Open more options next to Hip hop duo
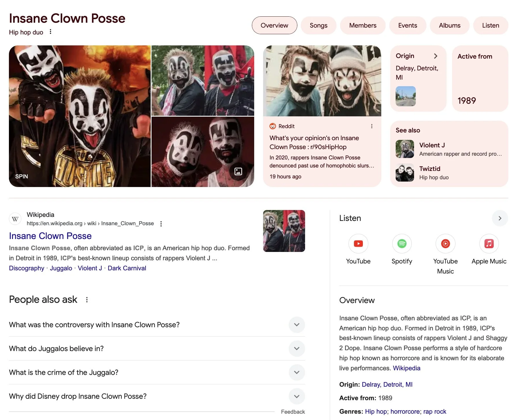 coord(50,32)
